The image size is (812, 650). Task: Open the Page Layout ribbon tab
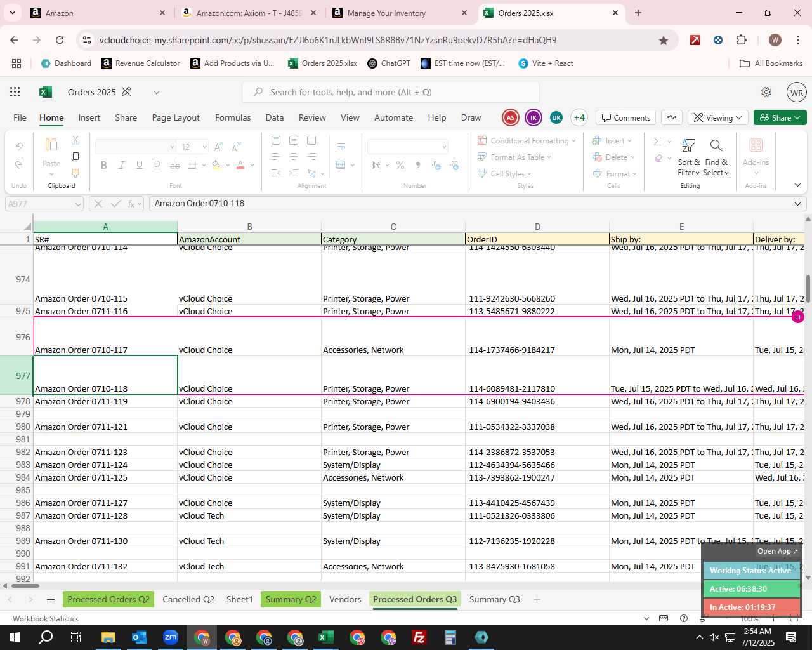tap(176, 117)
